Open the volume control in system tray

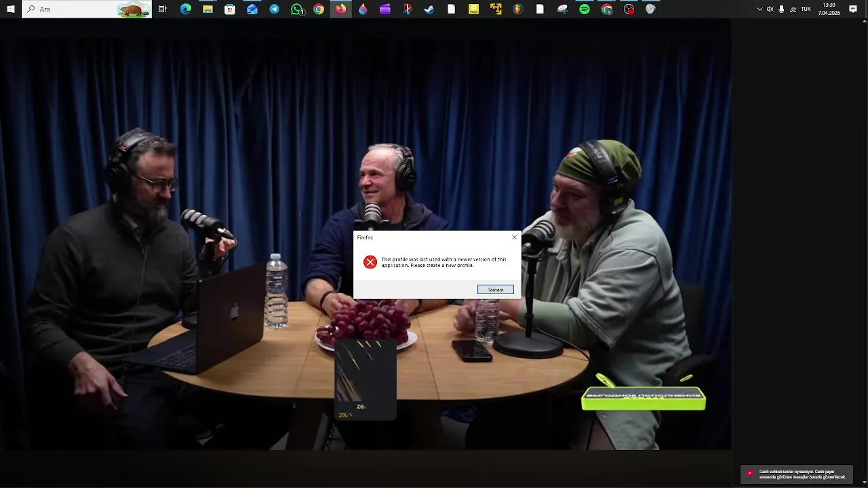point(770,9)
